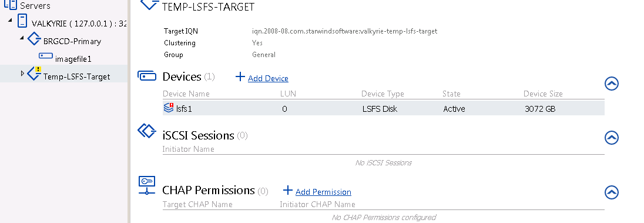
Task: Click the plus icon beside Add Permission
Action: 288,190
